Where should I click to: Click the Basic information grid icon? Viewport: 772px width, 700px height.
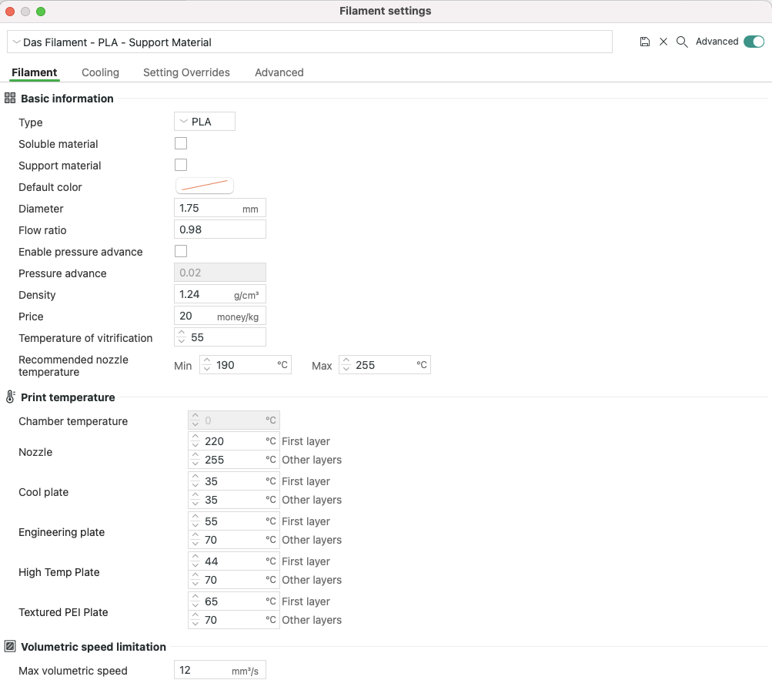point(10,99)
